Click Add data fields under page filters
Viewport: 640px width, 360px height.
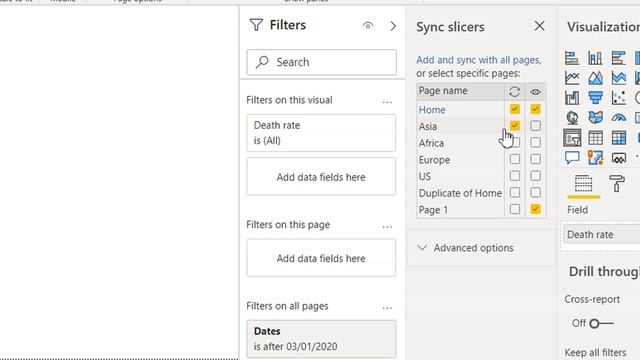click(x=321, y=258)
